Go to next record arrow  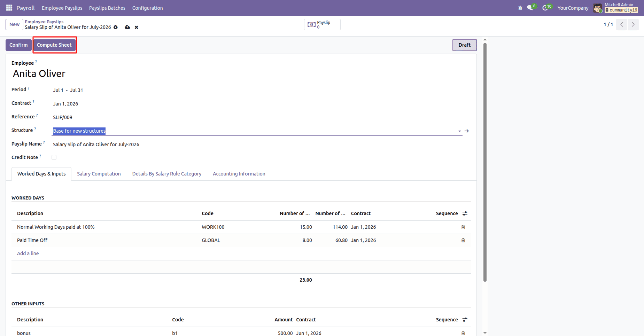click(633, 24)
